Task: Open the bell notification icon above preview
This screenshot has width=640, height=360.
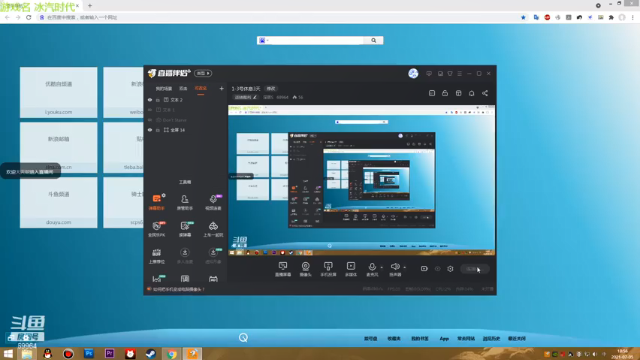Action: pos(471,93)
